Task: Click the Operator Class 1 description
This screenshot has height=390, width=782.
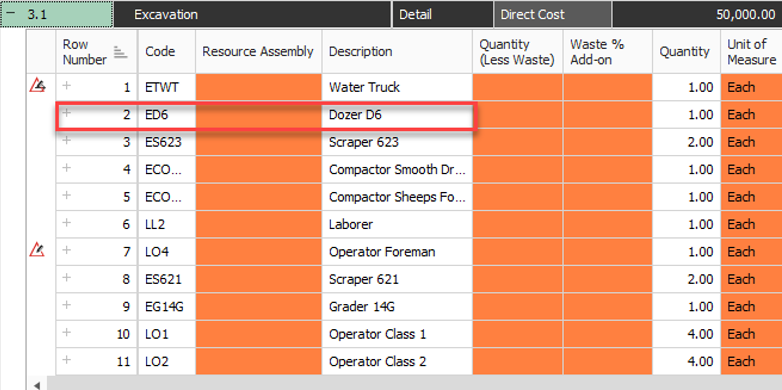Action: [378, 334]
